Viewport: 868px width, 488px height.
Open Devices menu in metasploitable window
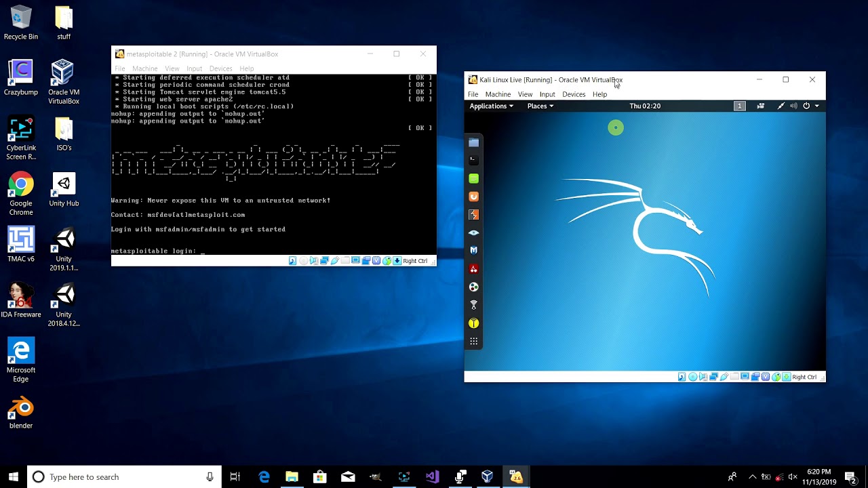[x=220, y=68]
